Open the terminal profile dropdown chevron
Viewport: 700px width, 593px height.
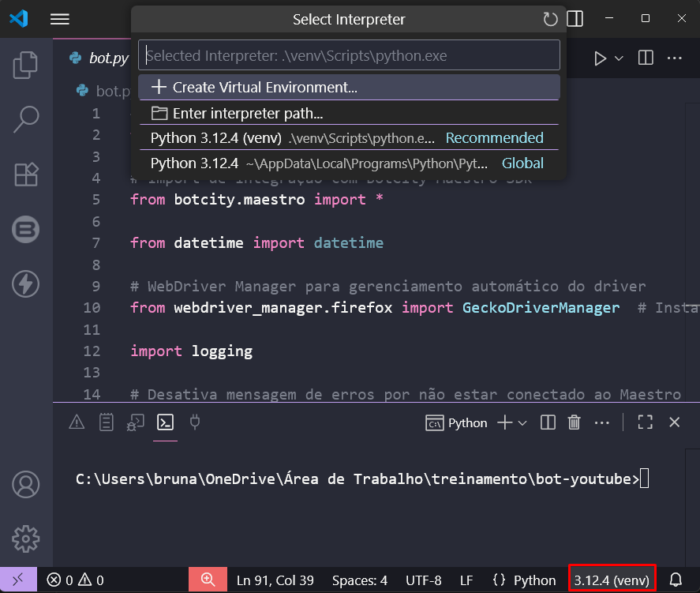[521, 422]
